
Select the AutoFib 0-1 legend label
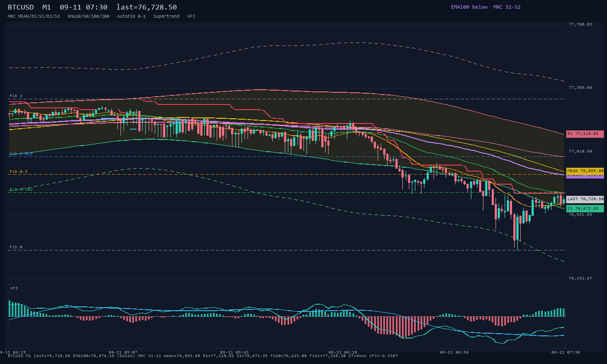pos(131,16)
